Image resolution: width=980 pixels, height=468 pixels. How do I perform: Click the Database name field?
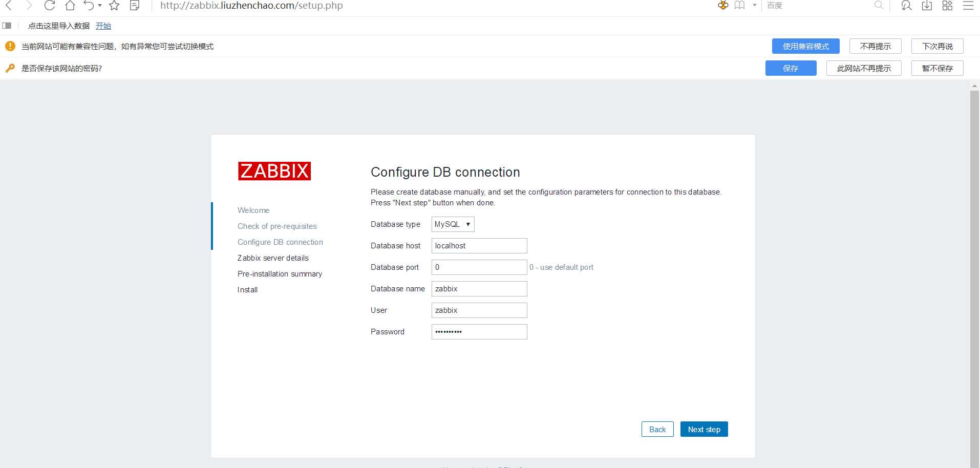[x=479, y=289]
